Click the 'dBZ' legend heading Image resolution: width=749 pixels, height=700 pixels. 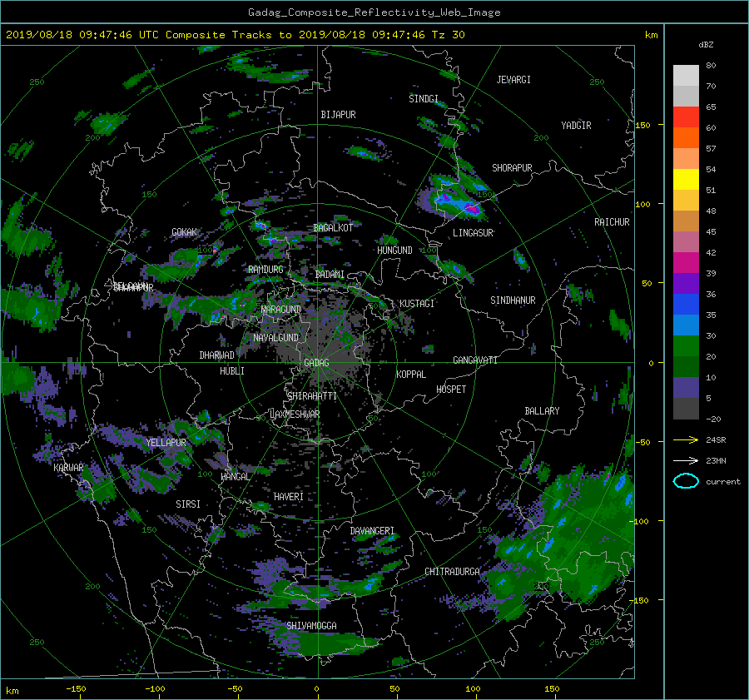[x=706, y=44]
